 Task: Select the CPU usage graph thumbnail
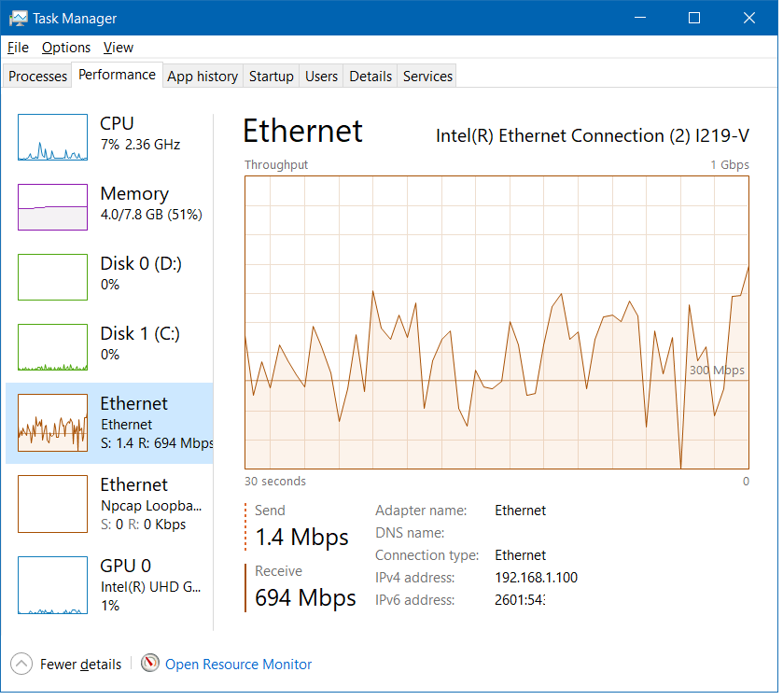click(53, 137)
